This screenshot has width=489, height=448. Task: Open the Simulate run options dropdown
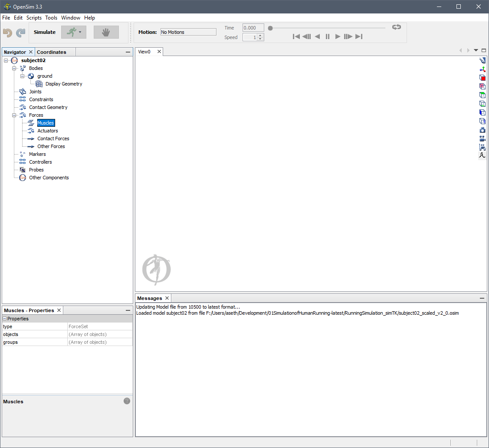[x=80, y=32]
